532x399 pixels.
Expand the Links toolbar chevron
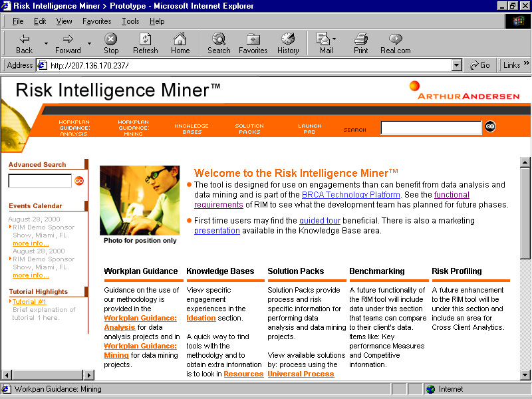pos(526,63)
